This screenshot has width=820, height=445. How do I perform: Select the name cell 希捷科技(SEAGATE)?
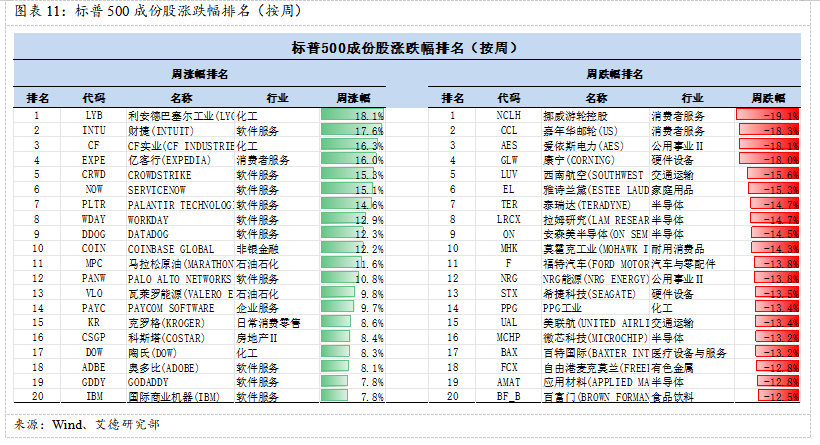point(589,294)
